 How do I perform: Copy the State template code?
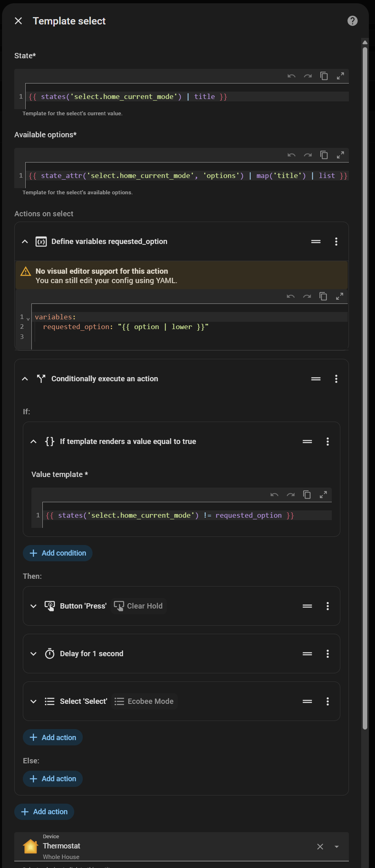coord(324,76)
